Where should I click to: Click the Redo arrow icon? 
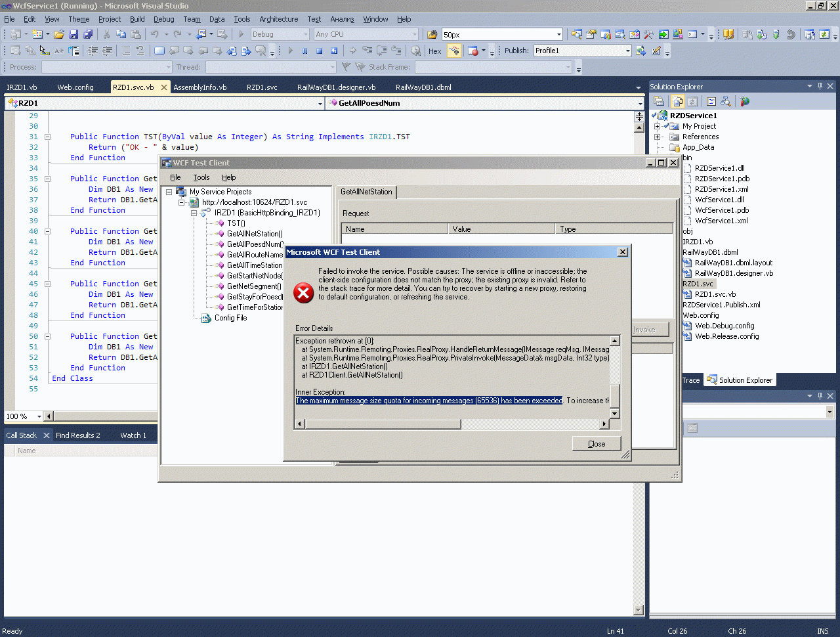pyautogui.click(x=178, y=34)
